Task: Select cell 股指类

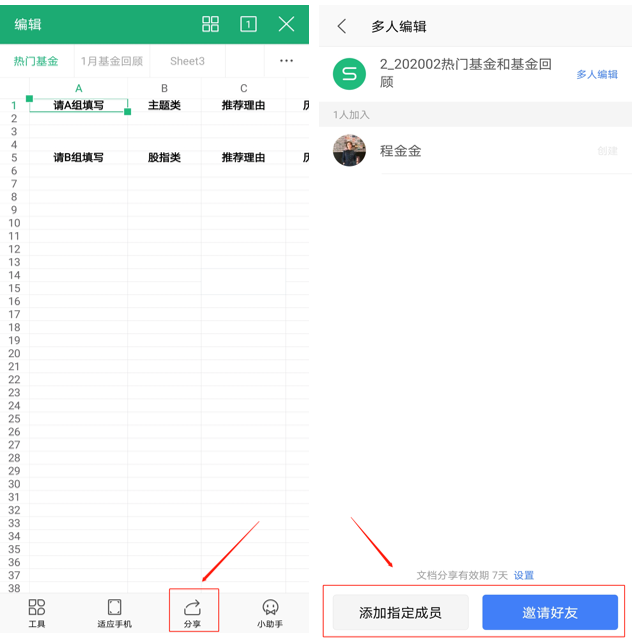Action: coord(164,158)
